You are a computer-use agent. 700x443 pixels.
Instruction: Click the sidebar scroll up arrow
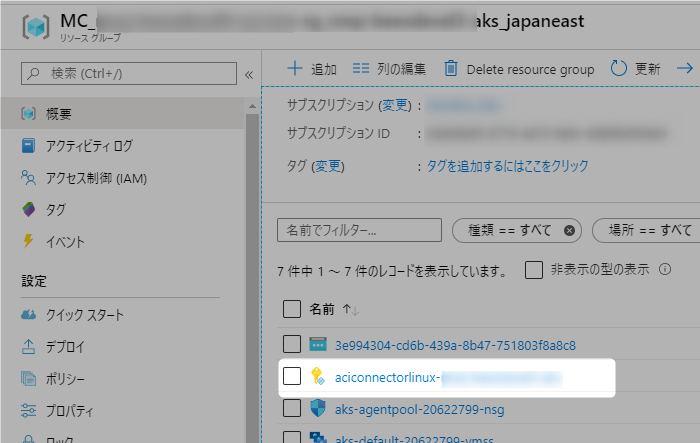[x=252, y=106]
